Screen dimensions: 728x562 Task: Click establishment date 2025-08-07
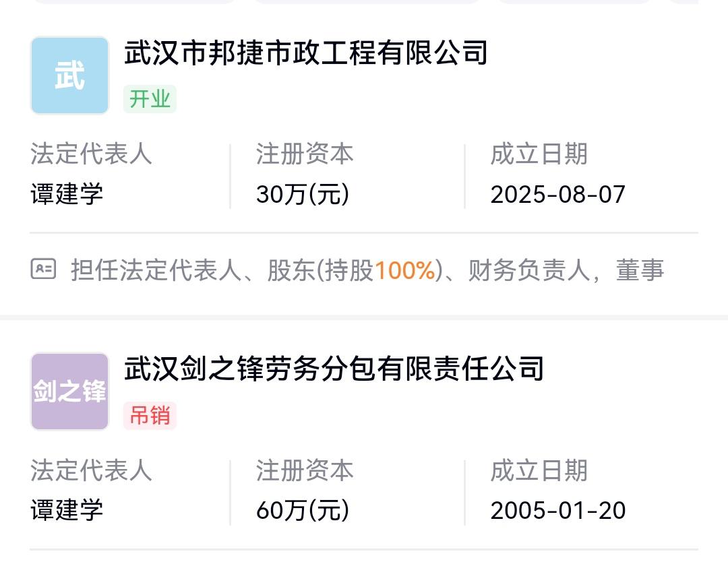557,195
